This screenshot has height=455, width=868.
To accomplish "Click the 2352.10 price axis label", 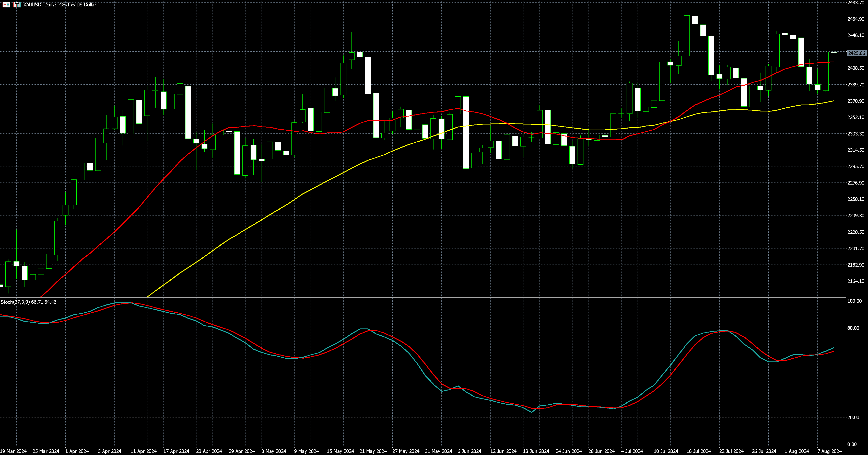I will pos(855,117).
